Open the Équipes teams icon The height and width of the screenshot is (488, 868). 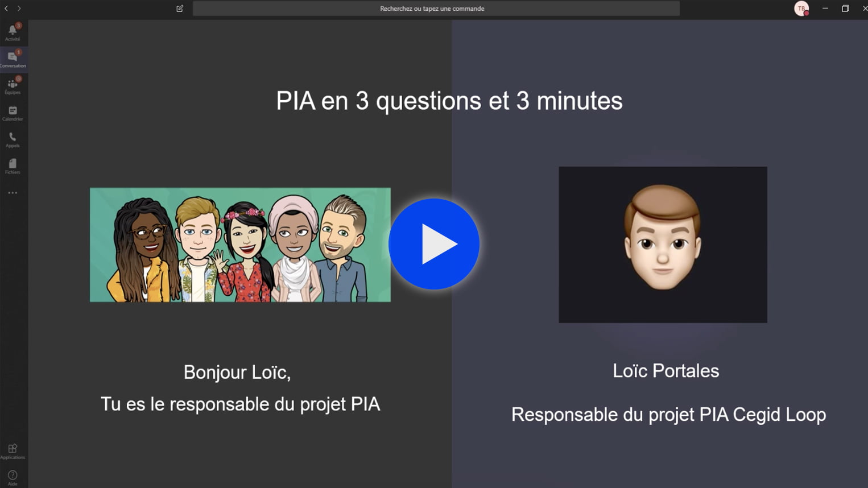13,86
